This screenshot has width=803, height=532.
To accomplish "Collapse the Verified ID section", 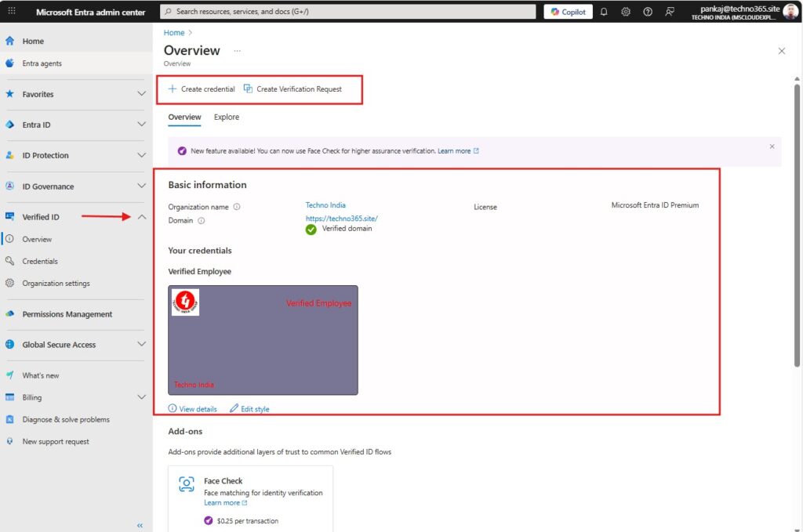I will tap(141, 217).
